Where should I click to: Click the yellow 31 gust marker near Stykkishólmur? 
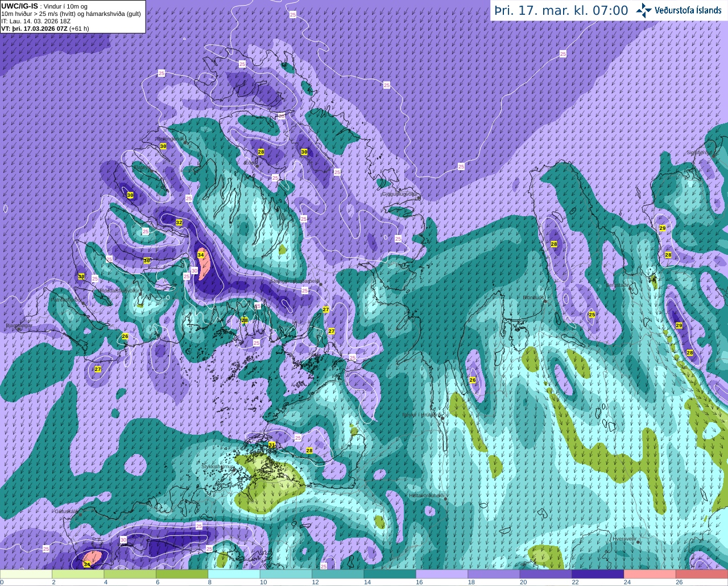click(272, 444)
